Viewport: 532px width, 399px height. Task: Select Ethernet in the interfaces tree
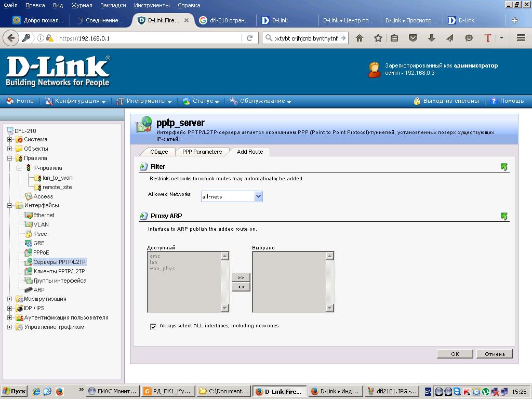pos(44,215)
